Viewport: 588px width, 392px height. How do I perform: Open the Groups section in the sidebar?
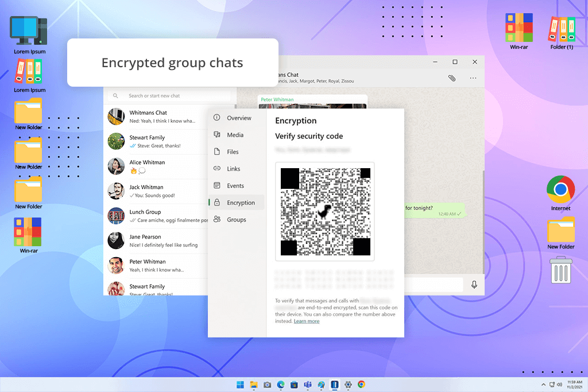[237, 219]
